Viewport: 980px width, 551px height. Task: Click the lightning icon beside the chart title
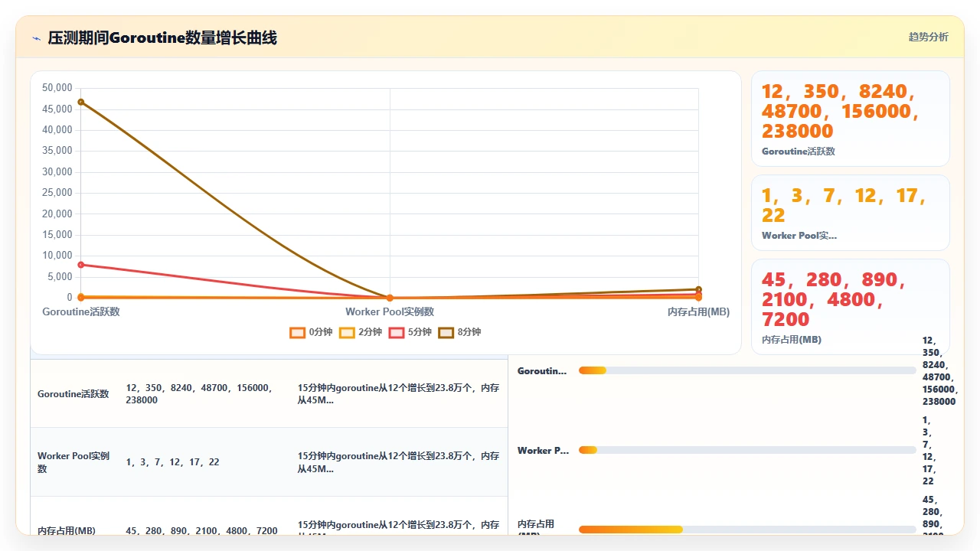tap(37, 38)
